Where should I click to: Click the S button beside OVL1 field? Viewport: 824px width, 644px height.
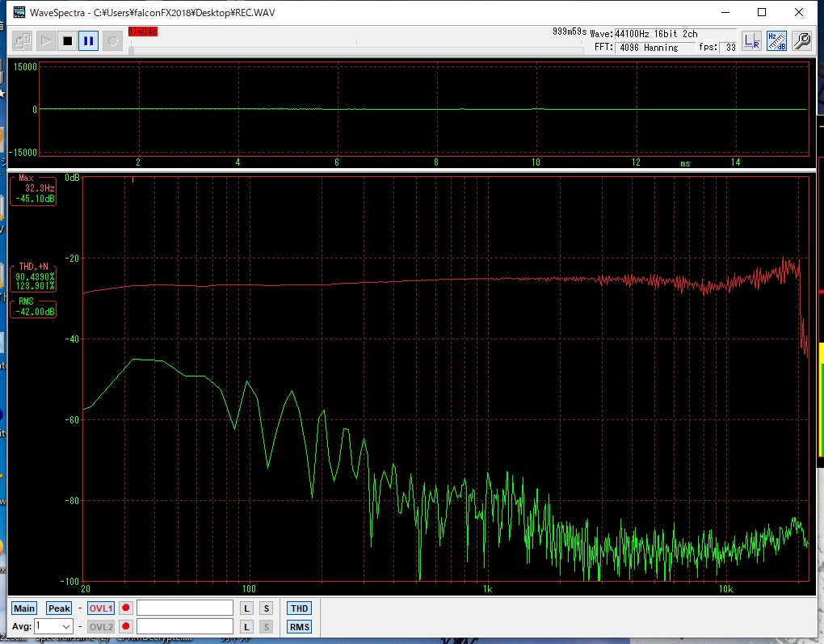266,608
